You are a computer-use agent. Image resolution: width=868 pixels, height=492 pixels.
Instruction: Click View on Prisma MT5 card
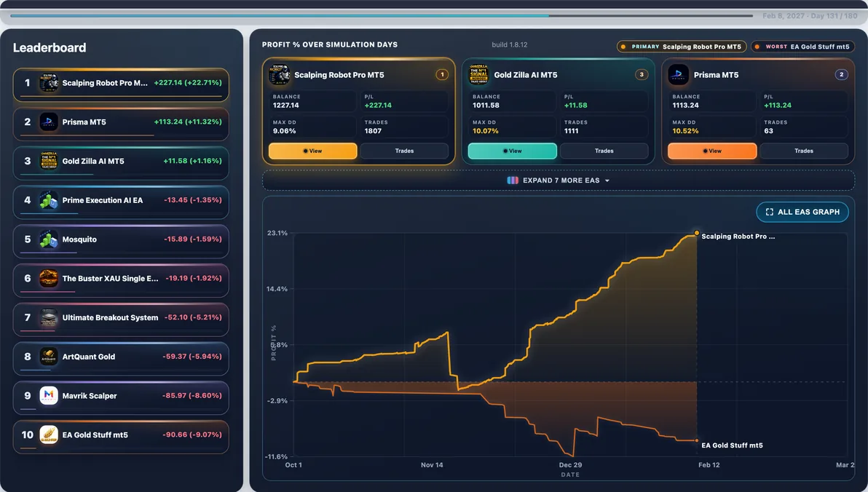point(712,151)
